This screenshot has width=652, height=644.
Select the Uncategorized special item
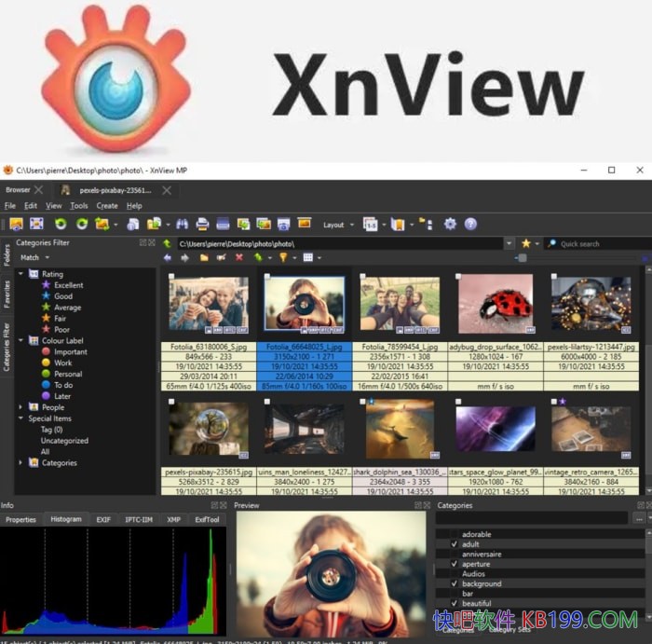pos(64,441)
